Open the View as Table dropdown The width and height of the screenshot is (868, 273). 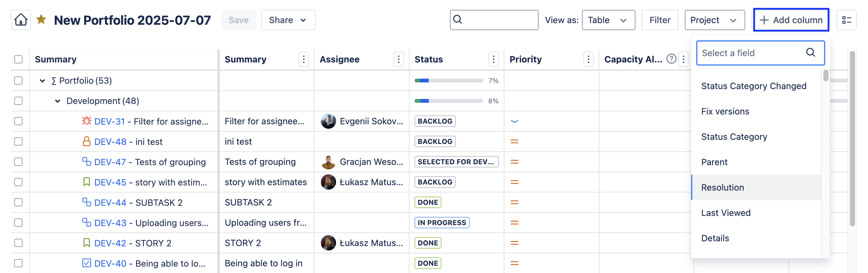click(608, 20)
